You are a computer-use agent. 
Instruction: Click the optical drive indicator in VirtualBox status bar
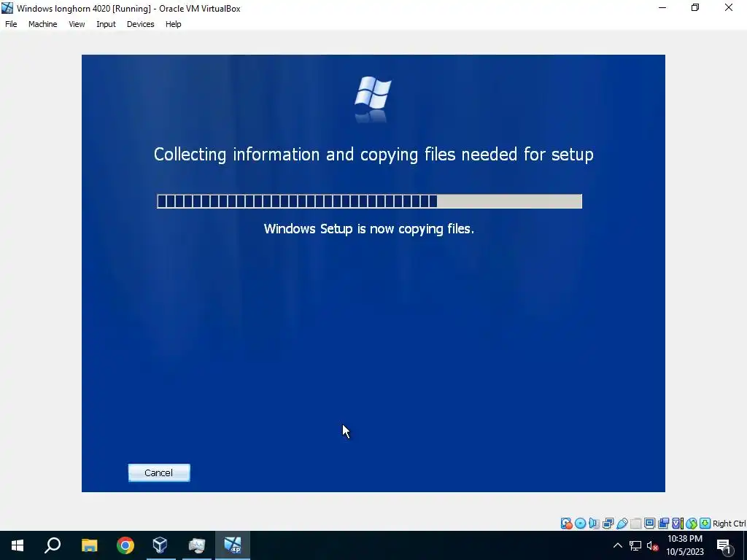pos(580,524)
